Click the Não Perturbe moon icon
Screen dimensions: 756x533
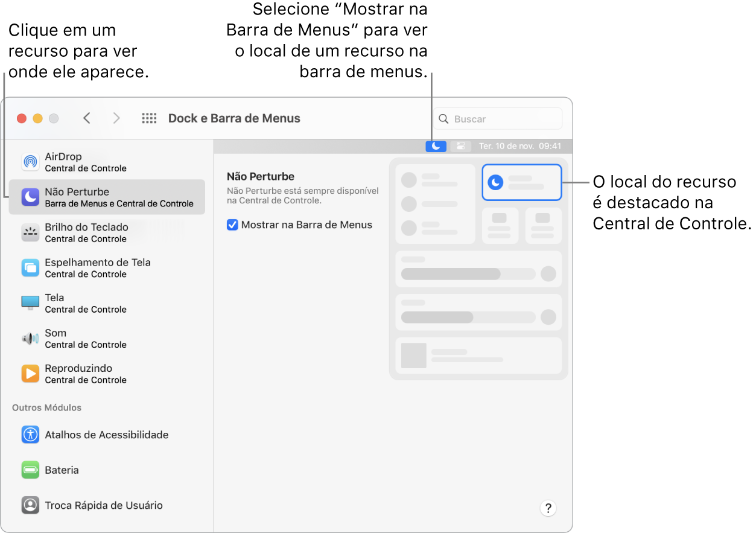30,197
